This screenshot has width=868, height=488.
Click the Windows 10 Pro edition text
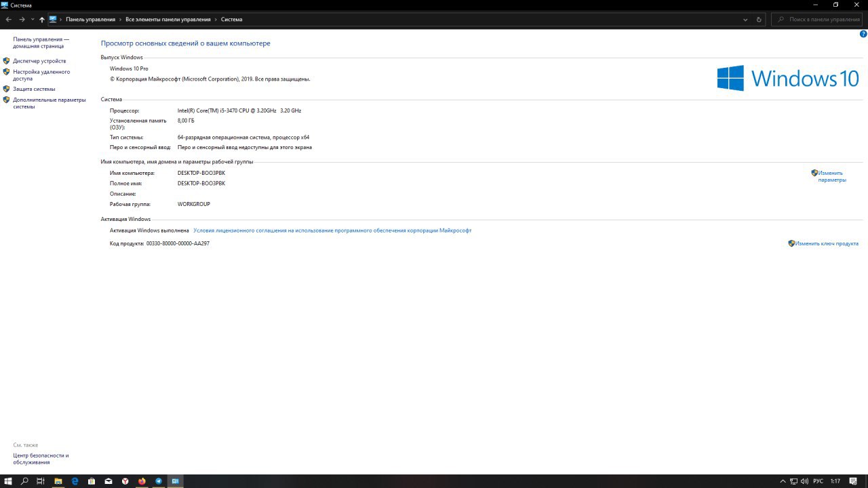(x=129, y=68)
